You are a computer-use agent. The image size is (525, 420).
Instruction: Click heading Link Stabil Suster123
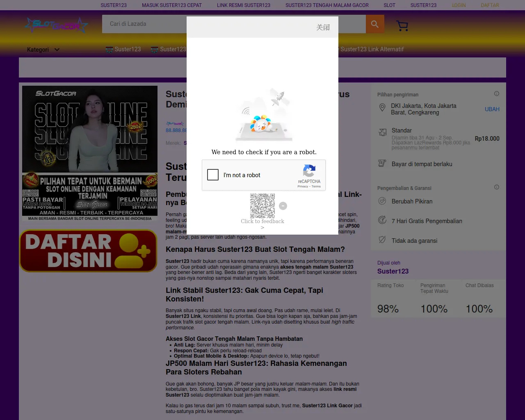tap(244, 294)
